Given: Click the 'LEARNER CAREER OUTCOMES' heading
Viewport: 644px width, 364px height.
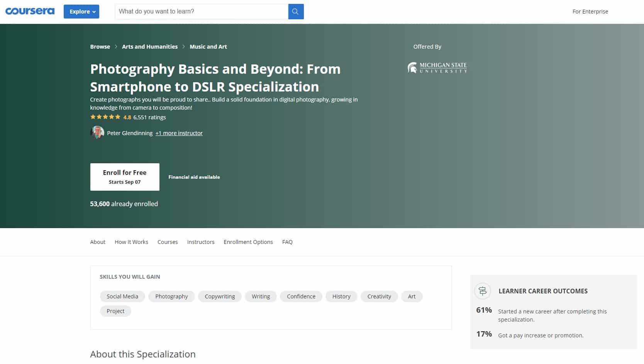Looking at the screenshot, I should click(543, 291).
